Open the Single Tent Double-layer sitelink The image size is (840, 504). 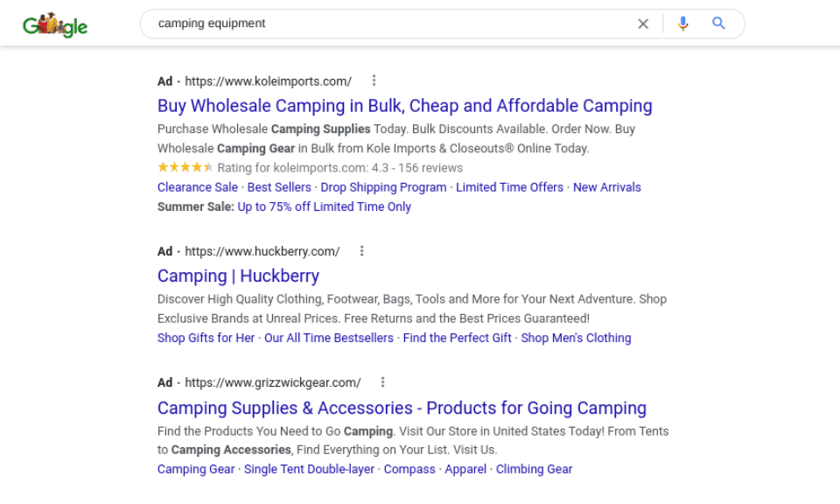tap(309, 469)
